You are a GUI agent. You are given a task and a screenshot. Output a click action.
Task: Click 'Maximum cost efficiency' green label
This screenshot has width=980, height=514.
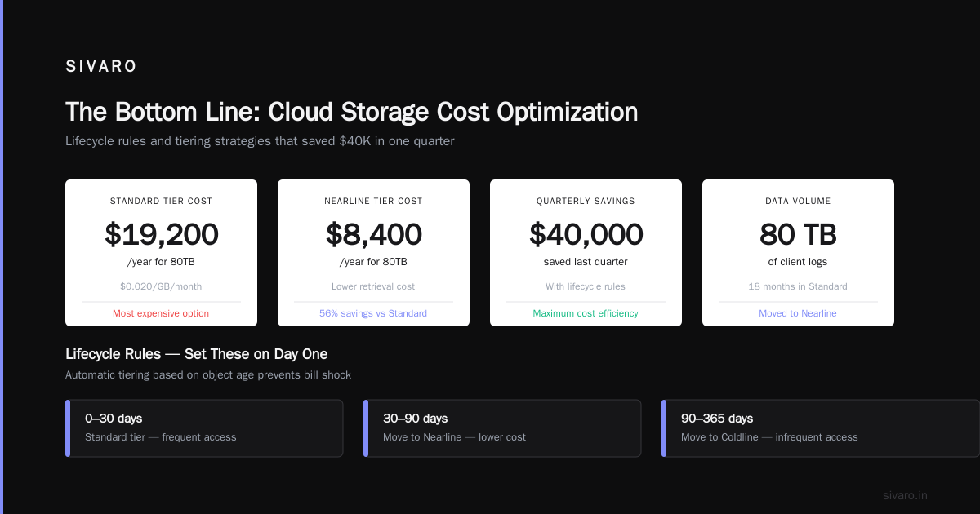(586, 313)
